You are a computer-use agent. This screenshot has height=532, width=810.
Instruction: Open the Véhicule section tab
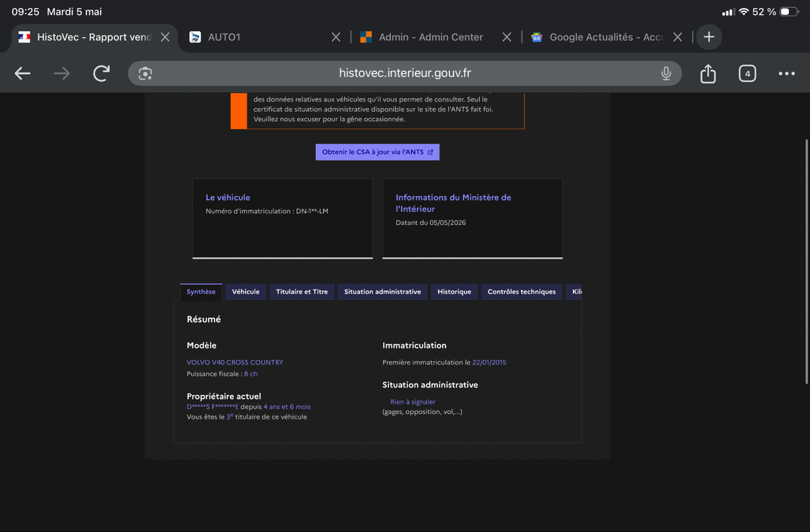246,292
